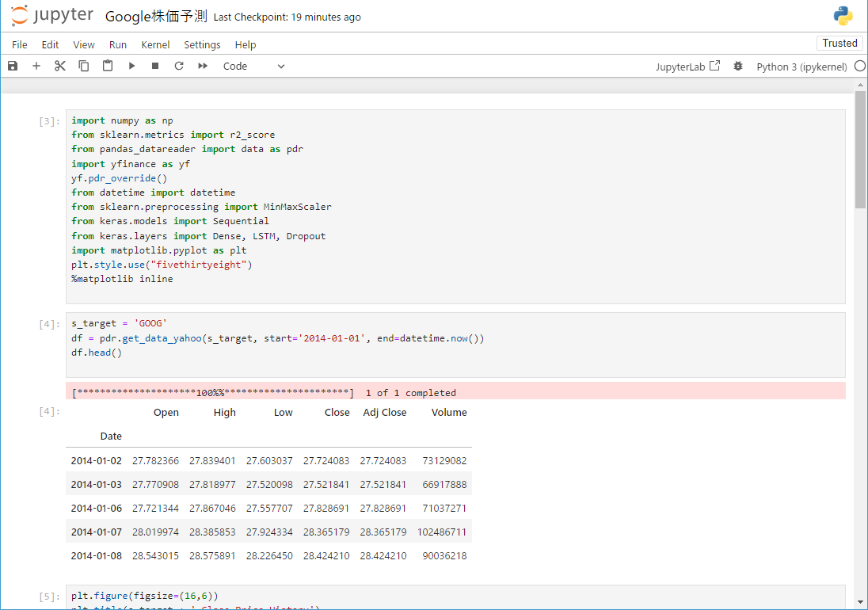The height and width of the screenshot is (610, 868).
Task: Click the output prompt [4]: beside the table
Action: coord(49,411)
